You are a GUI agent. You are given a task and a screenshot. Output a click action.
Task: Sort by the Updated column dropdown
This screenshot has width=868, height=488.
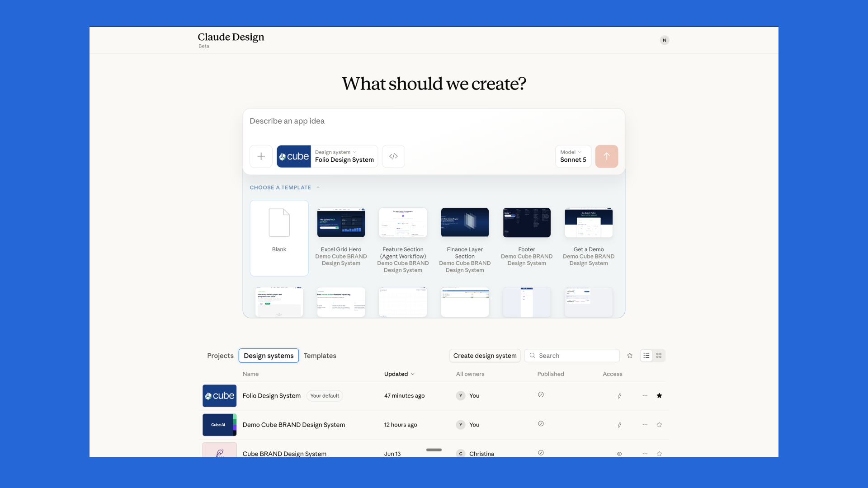point(399,374)
